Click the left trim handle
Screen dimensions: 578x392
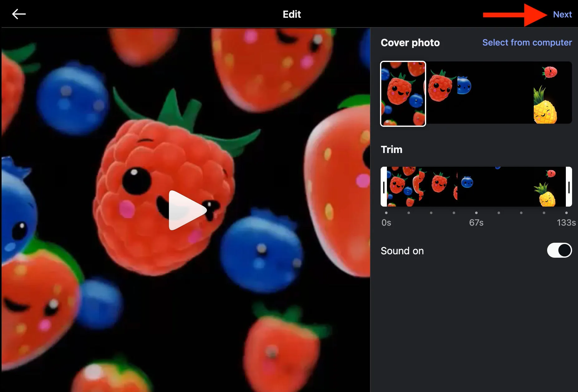(384, 187)
